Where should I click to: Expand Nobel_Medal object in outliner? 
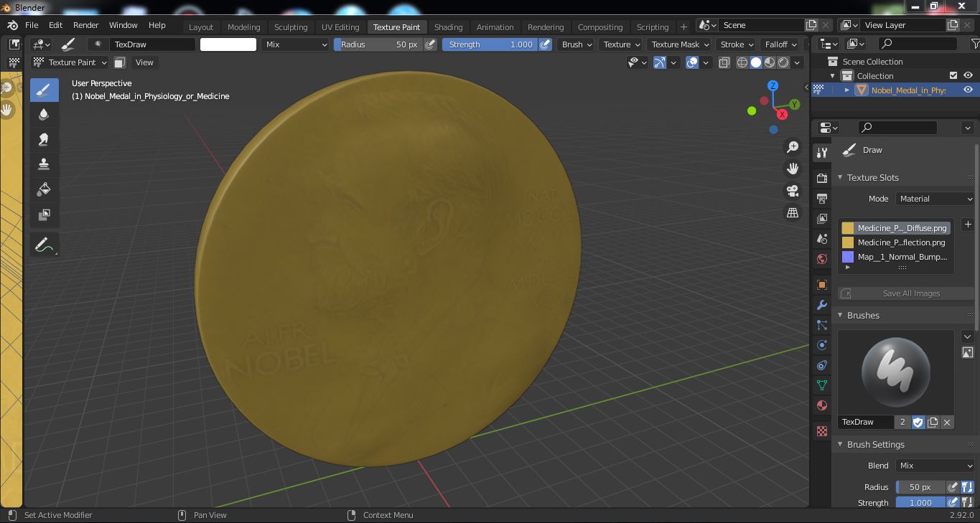pyautogui.click(x=847, y=90)
